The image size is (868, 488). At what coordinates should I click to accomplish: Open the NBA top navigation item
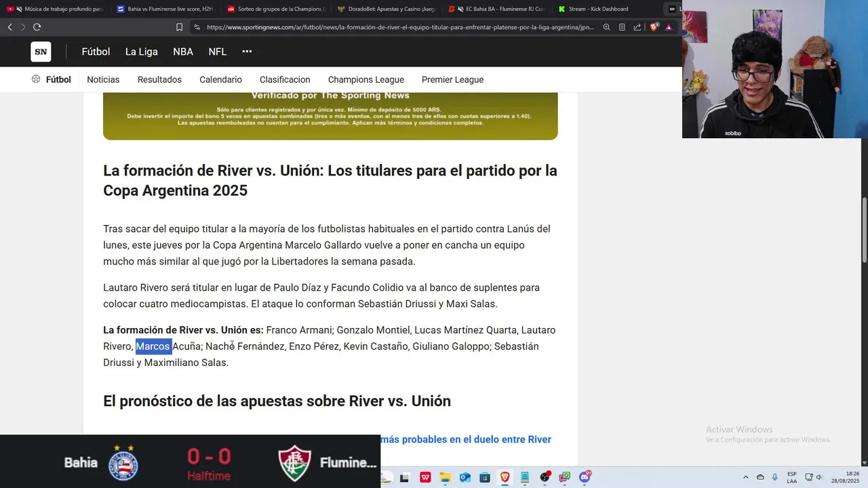(x=183, y=52)
